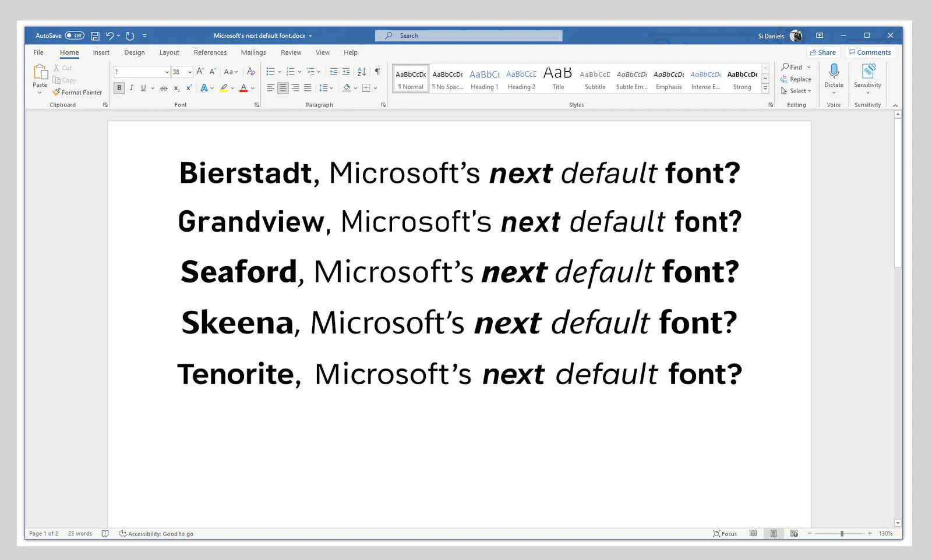The image size is (932, 560).
Task: Open Focus mode in status bar
Action: coord(725,533)
